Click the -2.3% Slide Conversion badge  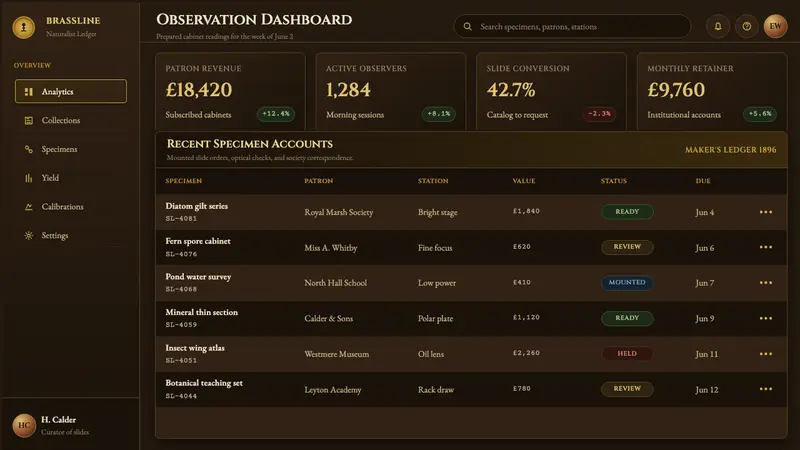click(599, 114)
